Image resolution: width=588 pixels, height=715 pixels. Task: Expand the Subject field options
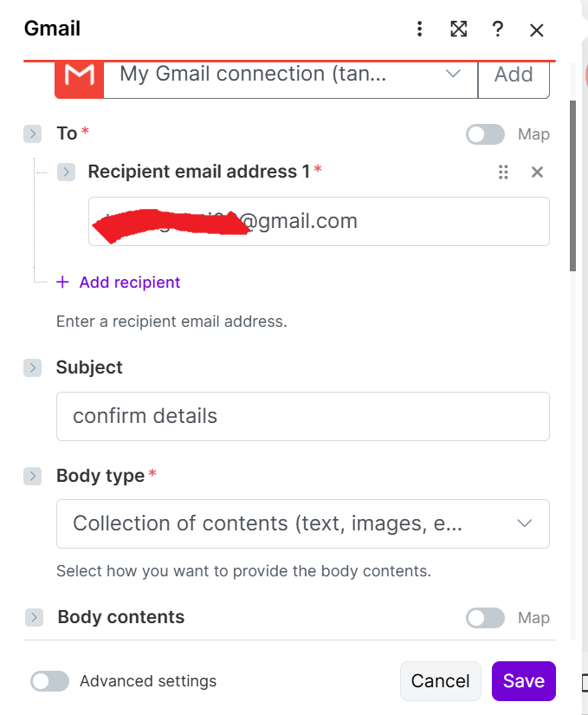point(32,367)
